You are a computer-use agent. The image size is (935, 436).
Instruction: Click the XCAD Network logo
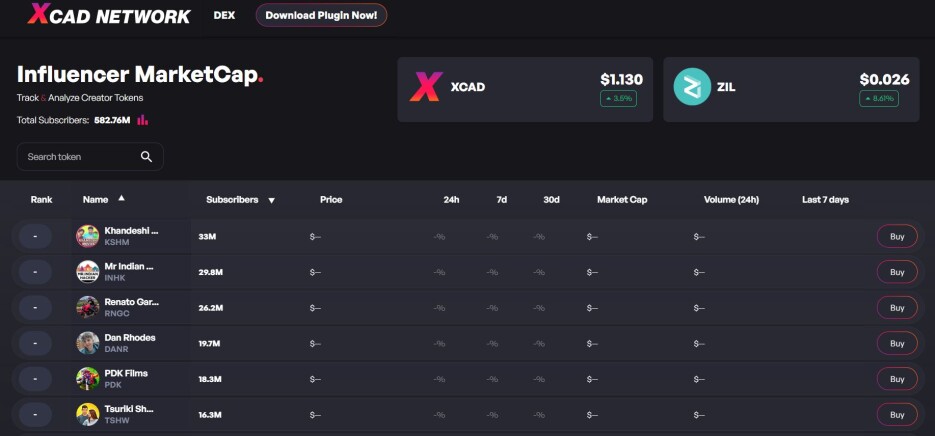[x=109, y=14]
